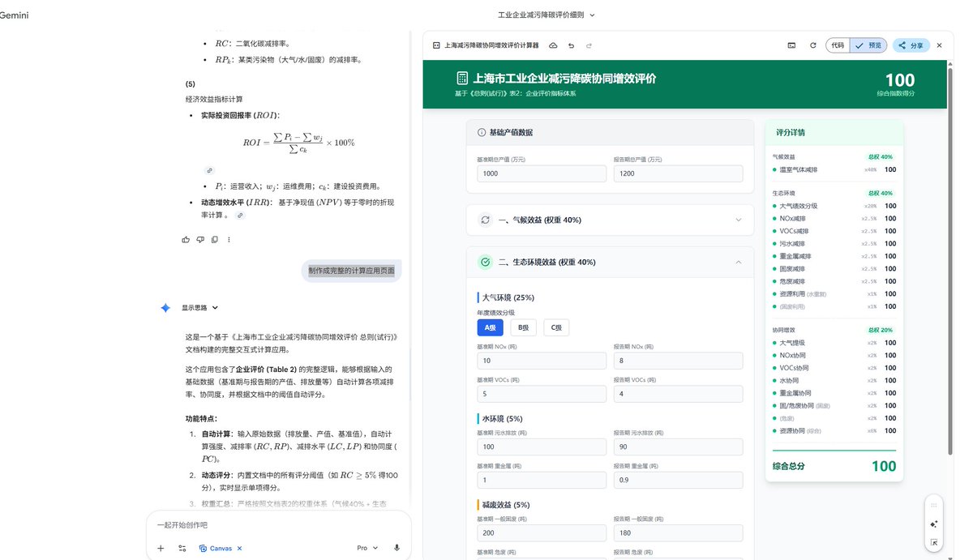Open the Pro model selector dropdown
Image resolution: width=973 pixels, height=560 pixels.
[367, 548]
